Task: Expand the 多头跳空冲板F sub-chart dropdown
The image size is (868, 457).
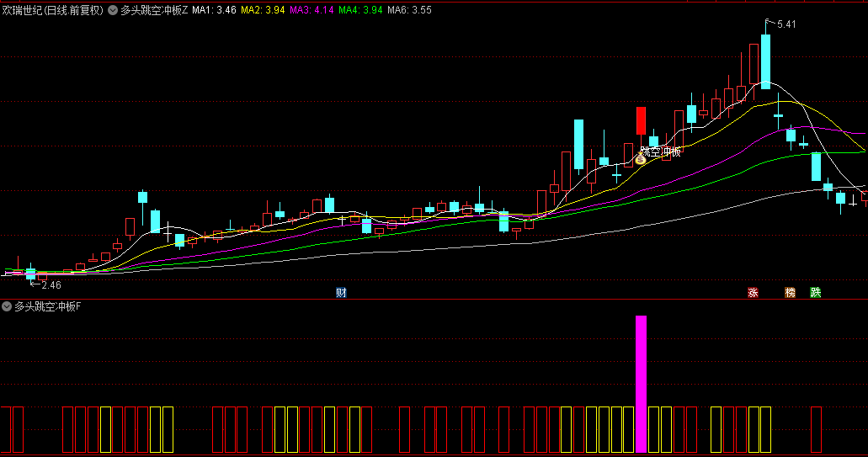Action: point(8,306)
